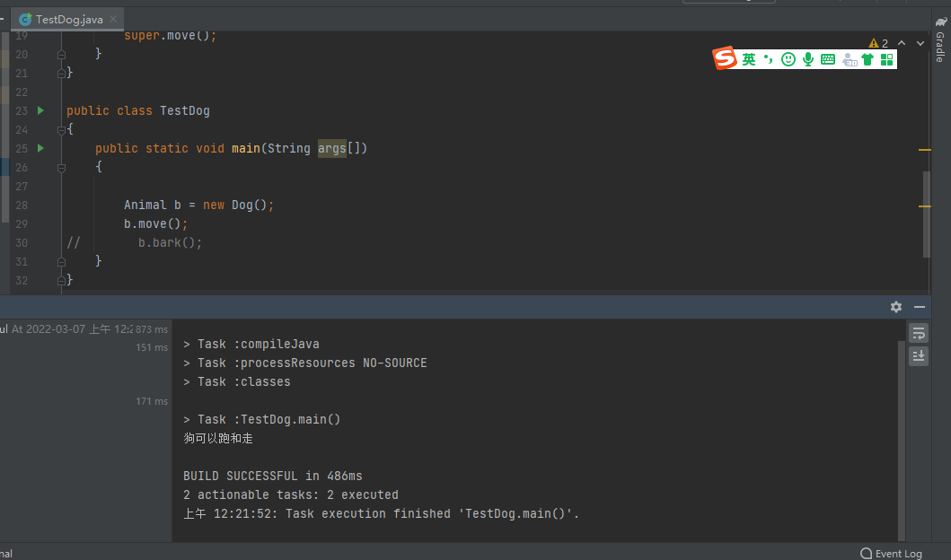
Task: Open Sogou voice input microphone
Action: point(808,59)
